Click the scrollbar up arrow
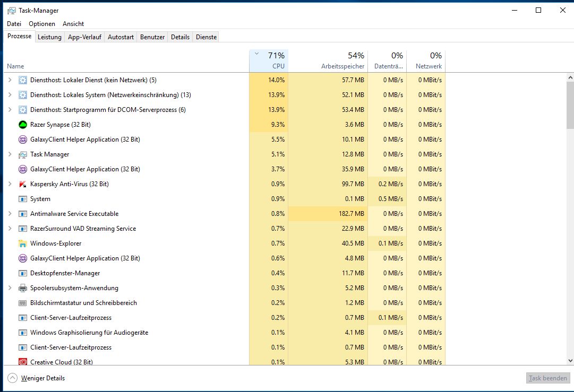This screenshot has width=574, height=392. coord(570,77)
